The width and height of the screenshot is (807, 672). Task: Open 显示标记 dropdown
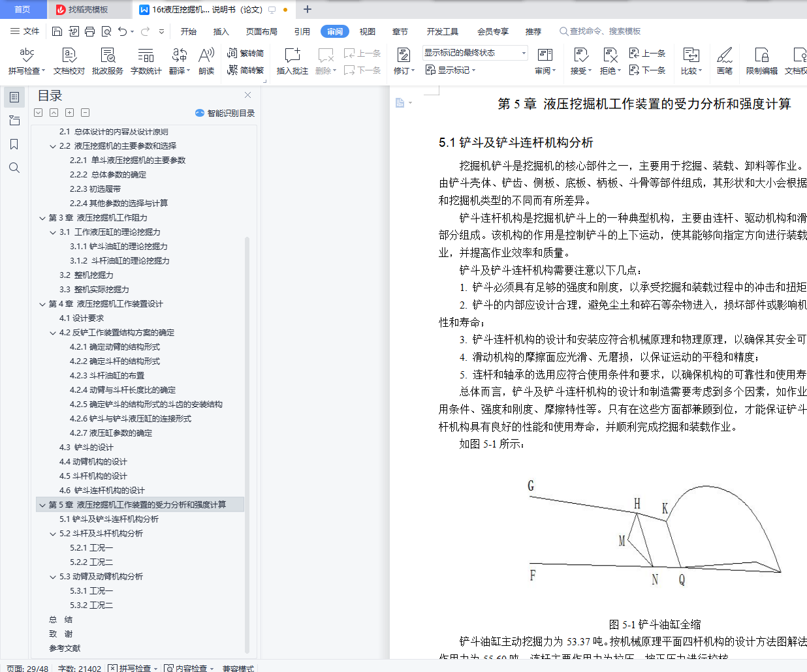[x=451, y=70]
